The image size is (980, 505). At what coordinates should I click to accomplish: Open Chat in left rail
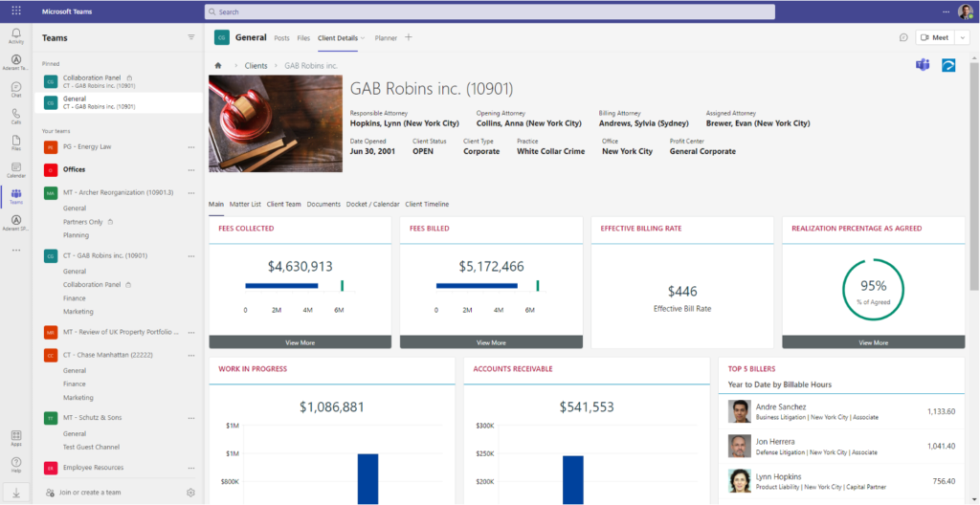click(16, 89)
